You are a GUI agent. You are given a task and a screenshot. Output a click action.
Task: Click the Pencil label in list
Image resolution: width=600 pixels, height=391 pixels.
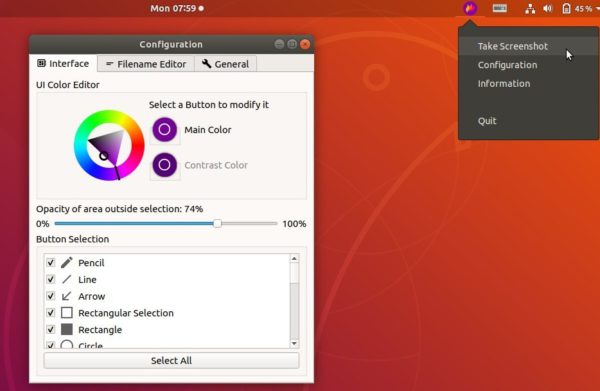click(x=91, y=263)
